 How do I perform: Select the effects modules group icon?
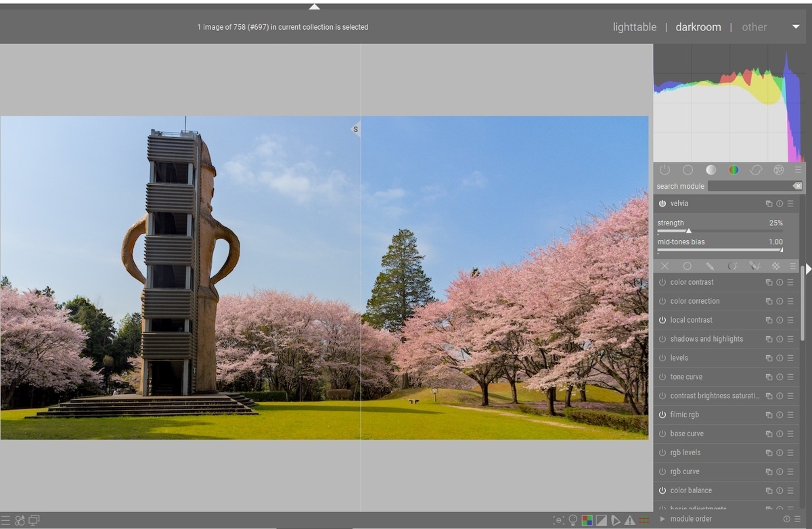coord(778,170)
